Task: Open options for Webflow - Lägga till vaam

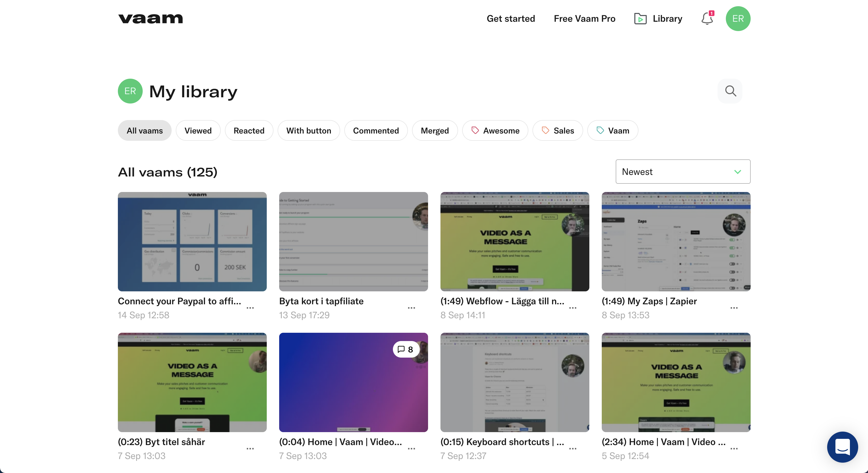Action: (x=573, y=308)
